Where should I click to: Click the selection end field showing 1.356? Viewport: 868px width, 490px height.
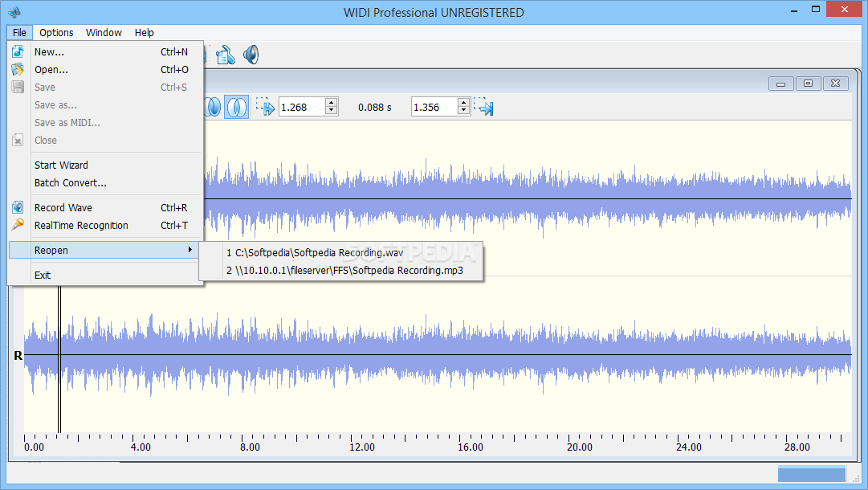click(x=434, y=107)
